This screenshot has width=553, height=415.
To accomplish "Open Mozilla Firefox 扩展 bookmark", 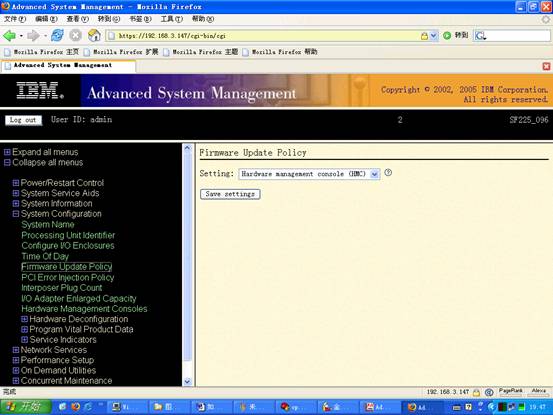I will pyautogui.click(x=121, y=52).
